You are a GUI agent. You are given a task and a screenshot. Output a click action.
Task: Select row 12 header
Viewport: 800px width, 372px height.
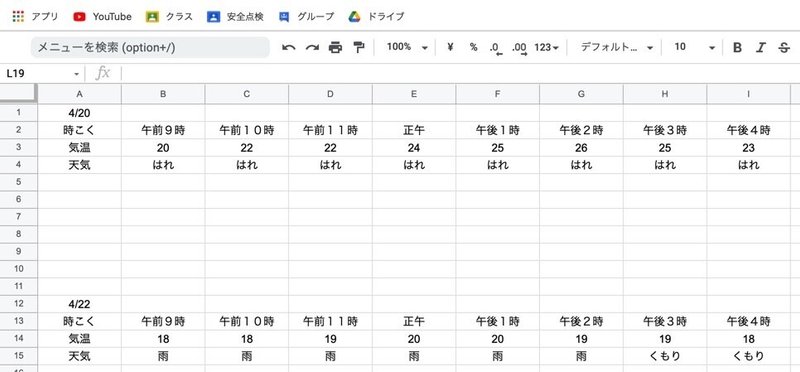click(x=18, y=304)
